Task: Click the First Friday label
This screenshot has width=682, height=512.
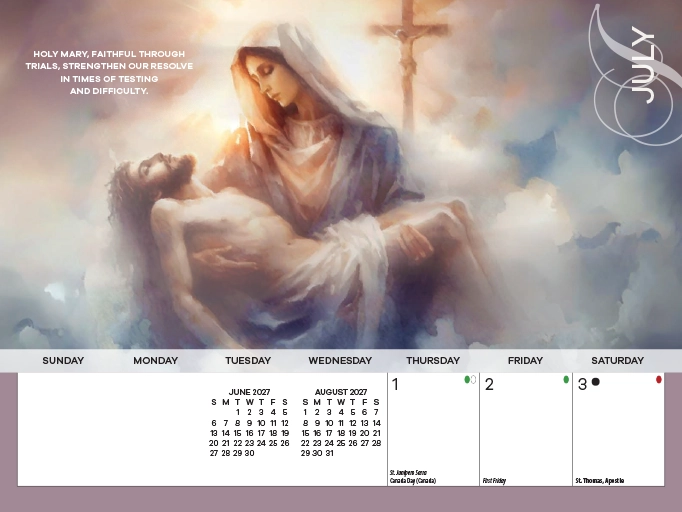Action: coord(494,481)
